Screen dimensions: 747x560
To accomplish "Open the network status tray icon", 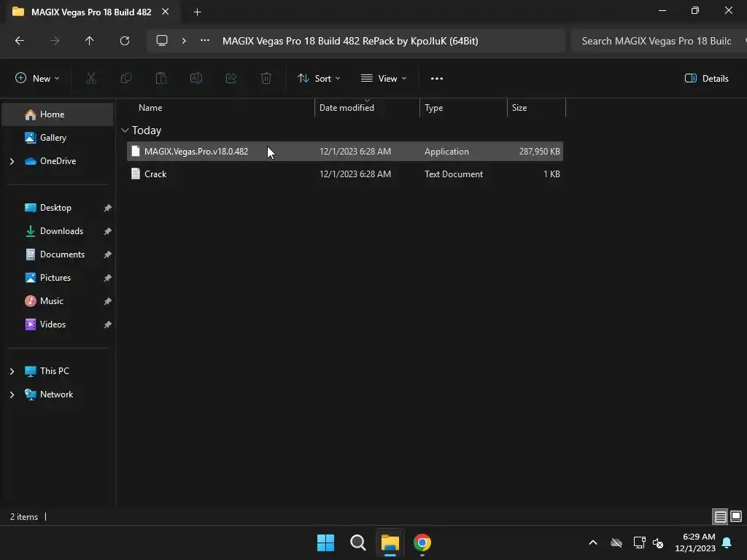I will (x=639, y=542).
